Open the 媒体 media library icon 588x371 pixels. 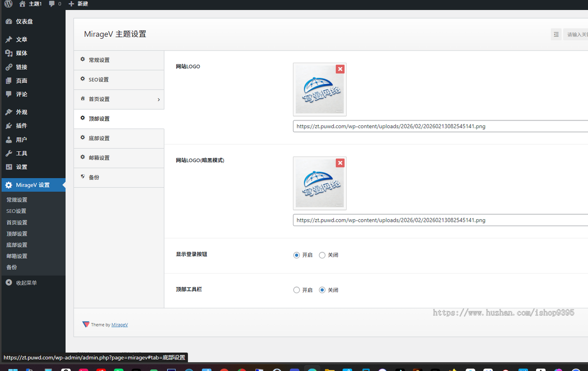point(9,53)
